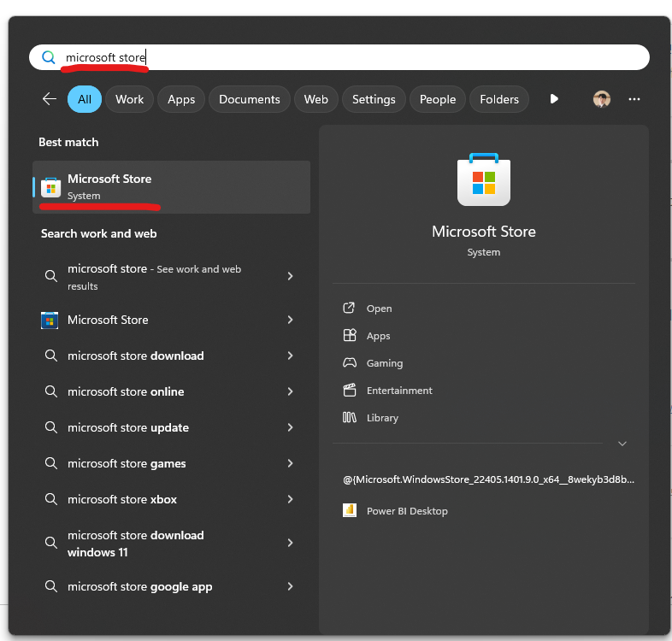672x641 pixels.
Task: Select the All filter tab
Action: [x=85, y=99]
